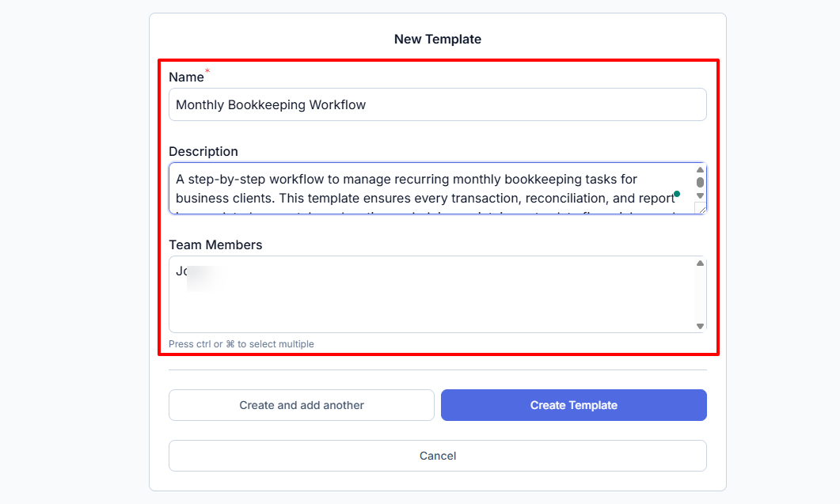This screenshot has width=840, height=504.
Task: Click Create and add another
Action: 301,404
